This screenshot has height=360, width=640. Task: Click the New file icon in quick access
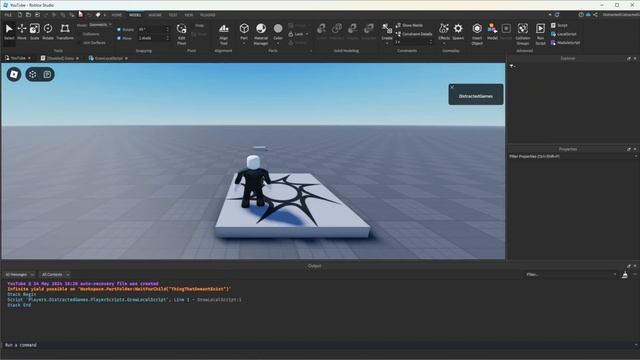click(x=19, y=15)
